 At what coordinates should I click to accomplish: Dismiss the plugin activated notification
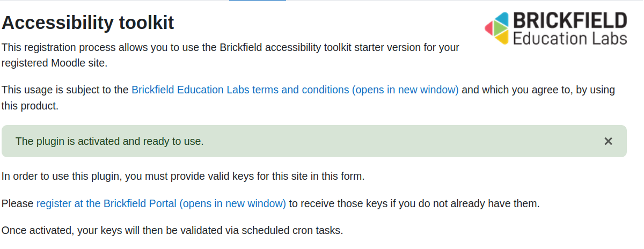pyautogui.click(x=608, y=141)
